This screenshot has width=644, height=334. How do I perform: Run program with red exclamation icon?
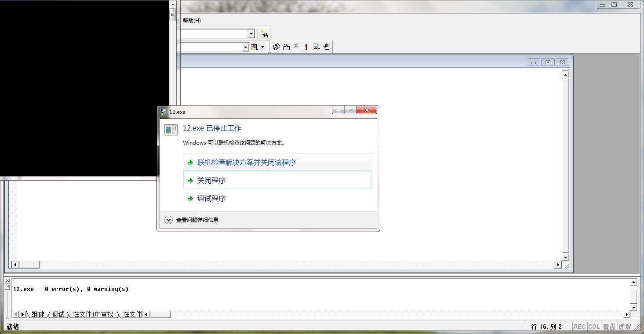(306, 47)
